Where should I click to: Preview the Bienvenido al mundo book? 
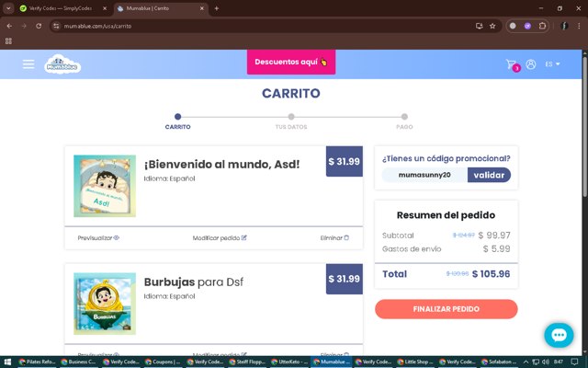(x=98, y=237)
